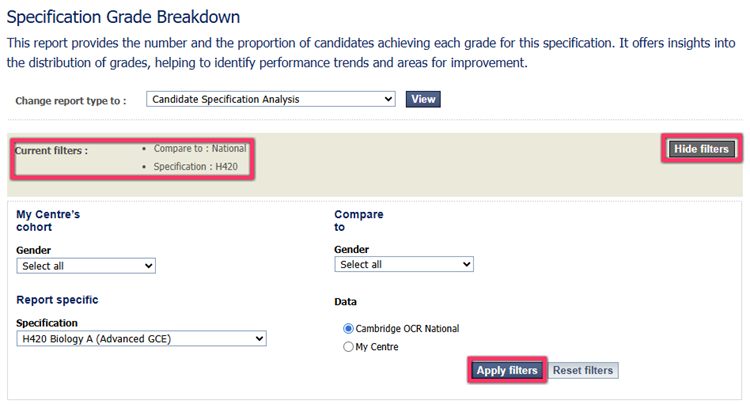Click the 'Specification : H420' filter entry
This screenshot has width=750, height=404.
click(x=195, y=166)
